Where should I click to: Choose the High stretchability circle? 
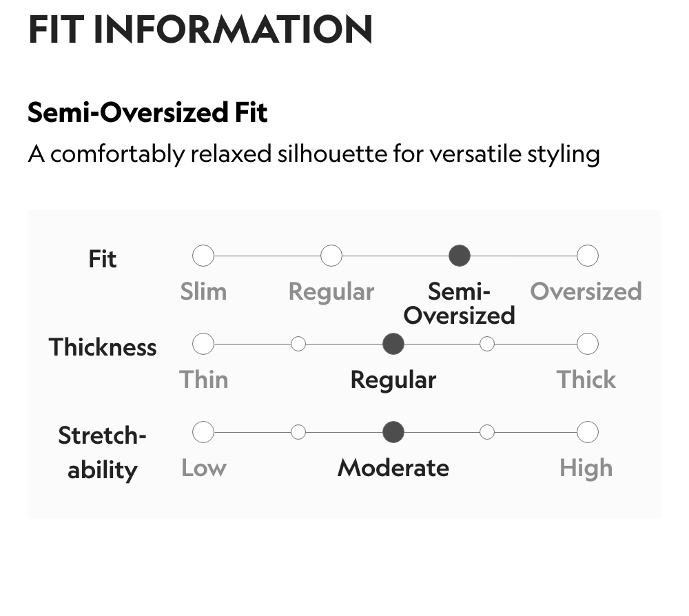click(587, 433)
